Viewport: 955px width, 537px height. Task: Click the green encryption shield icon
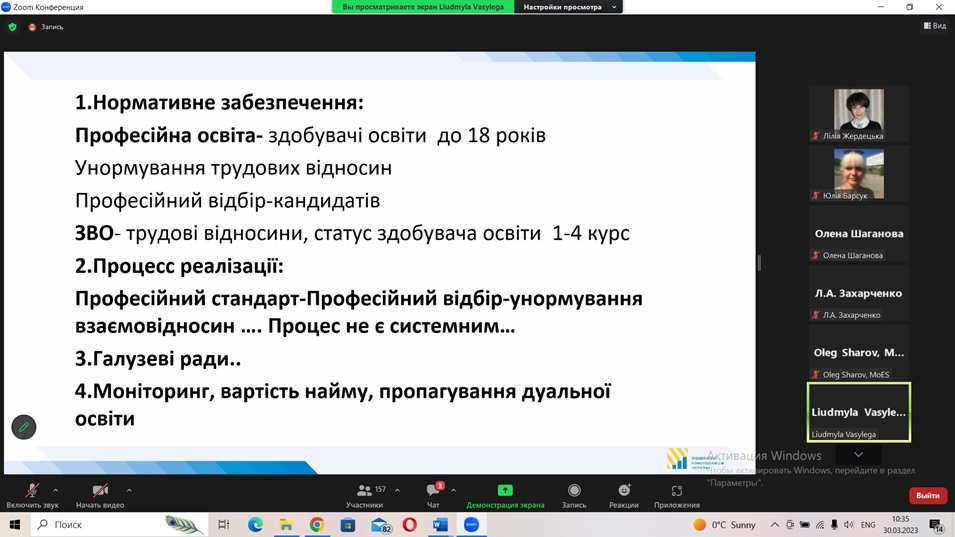pyautogui.click(x=12, y=27)
